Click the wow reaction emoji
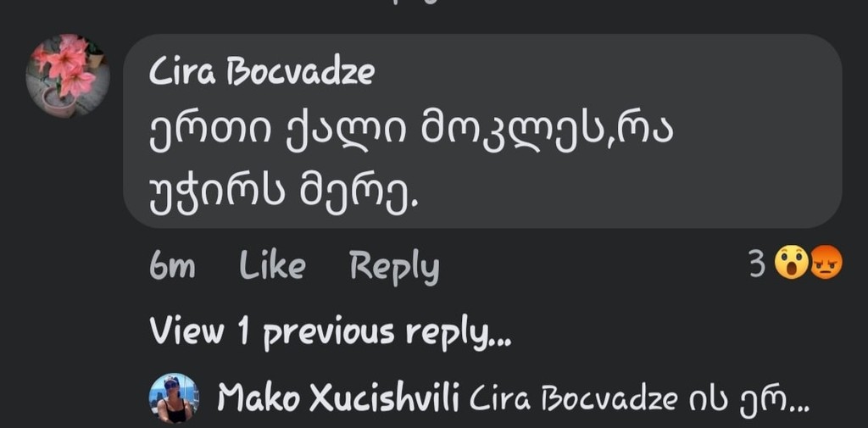This screenshot has width=868, height=428. (x=792, y=263)
